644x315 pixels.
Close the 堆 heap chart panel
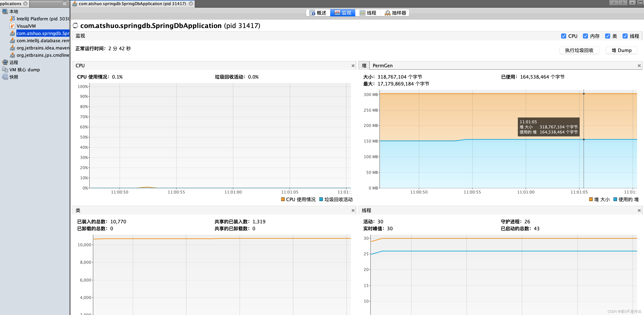(639, 66)
